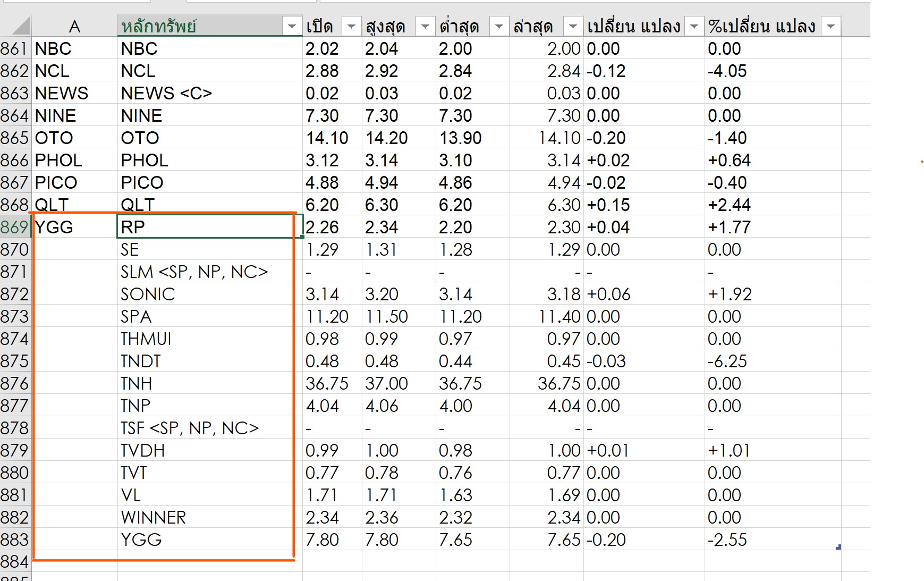The height and width of the screenshot is (581, 924).
Task: Select row 861 by its row header
Action: coord(15,48)
